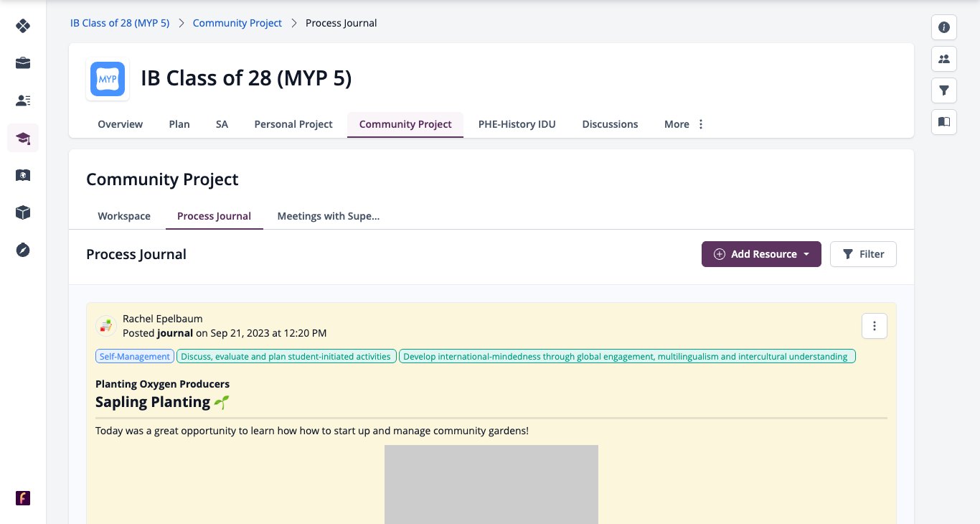Follow the IB Class of 28 breadcrumb link

(x=120, y=23)
